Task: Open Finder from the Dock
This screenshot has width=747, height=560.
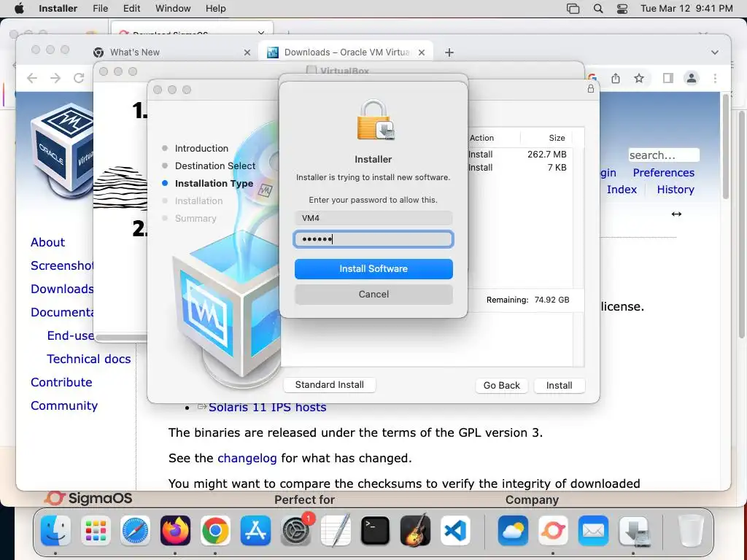Action: click(x=55, y=530)
